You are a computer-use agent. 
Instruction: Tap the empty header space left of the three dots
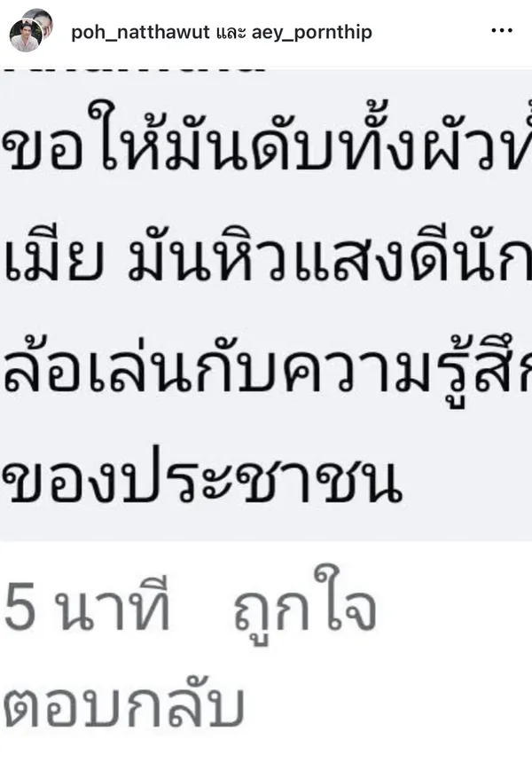[430, 32]
